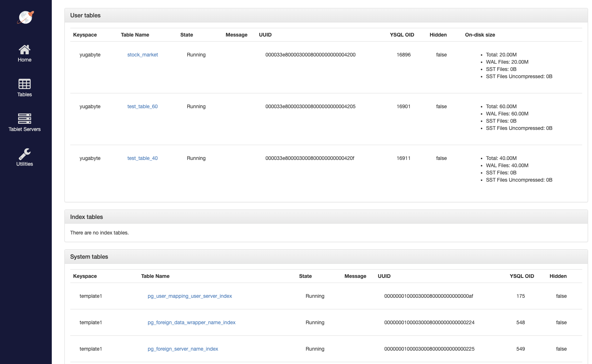592x364 pixels.
Task: Open the stock_market table link
Action: pos(142,55)
